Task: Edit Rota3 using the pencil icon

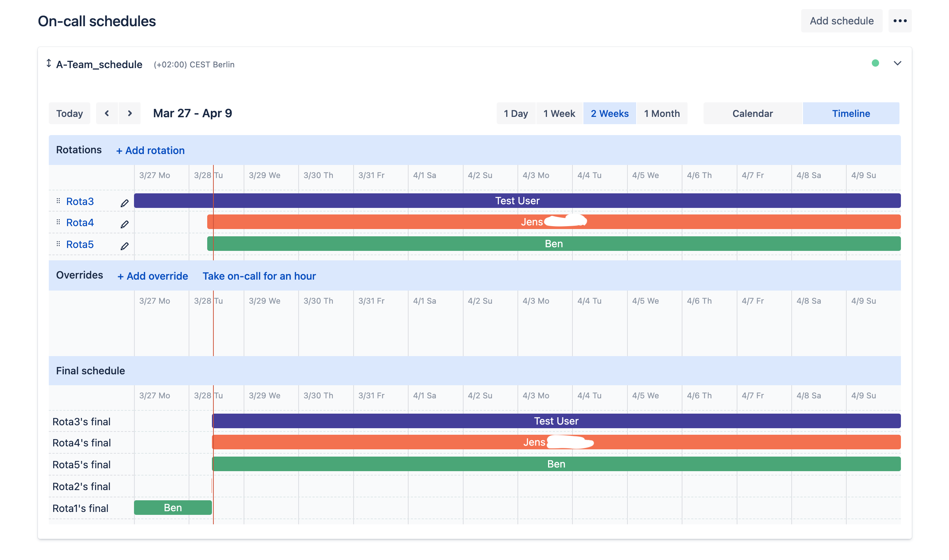Action: pyautogui.click(x=125, y=204)
